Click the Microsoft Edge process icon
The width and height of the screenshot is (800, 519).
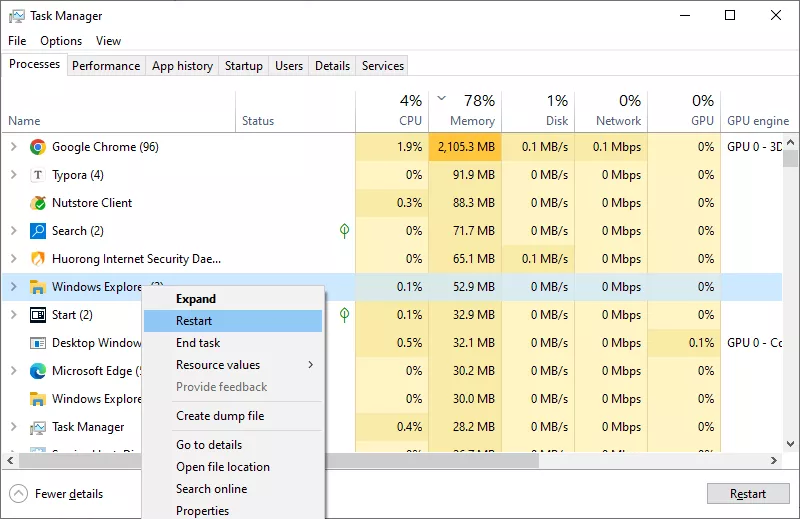click(38, 371)
